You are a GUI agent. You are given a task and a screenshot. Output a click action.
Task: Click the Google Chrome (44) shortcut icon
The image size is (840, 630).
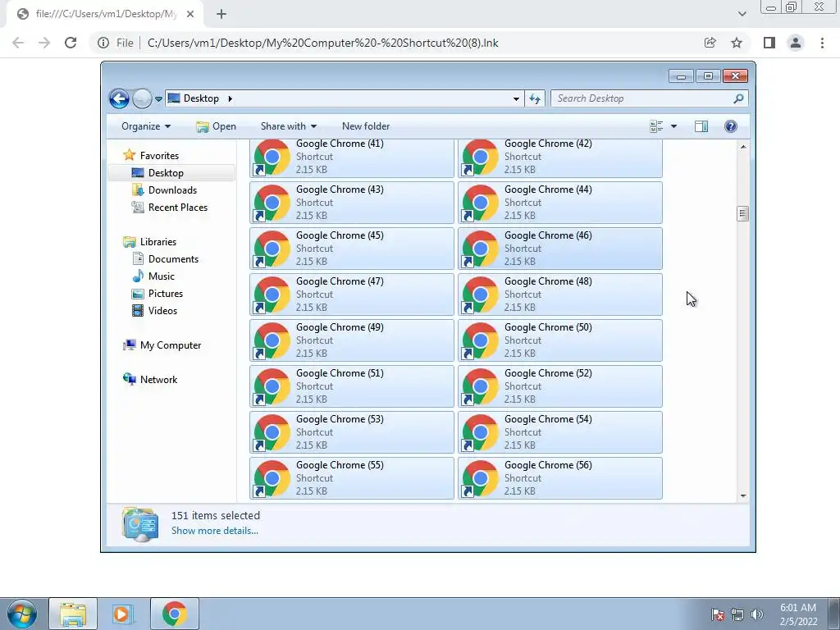pyautogui.click(x=480, y=203)
